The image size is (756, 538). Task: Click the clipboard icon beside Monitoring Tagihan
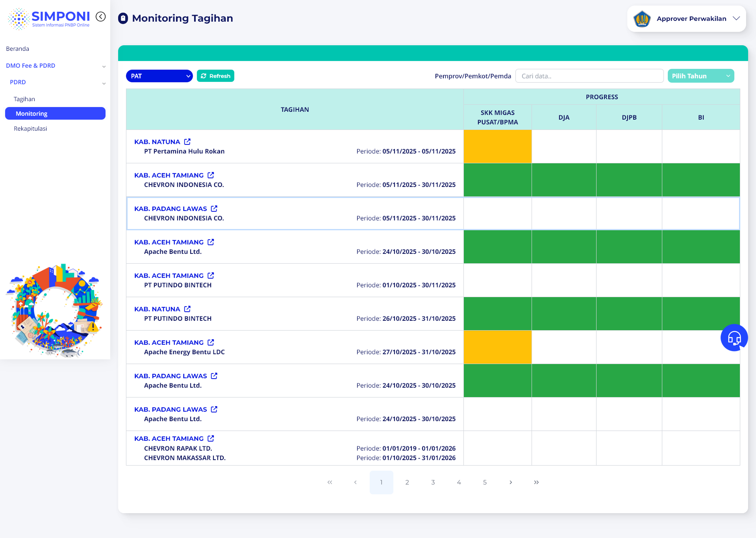point(123,18)
